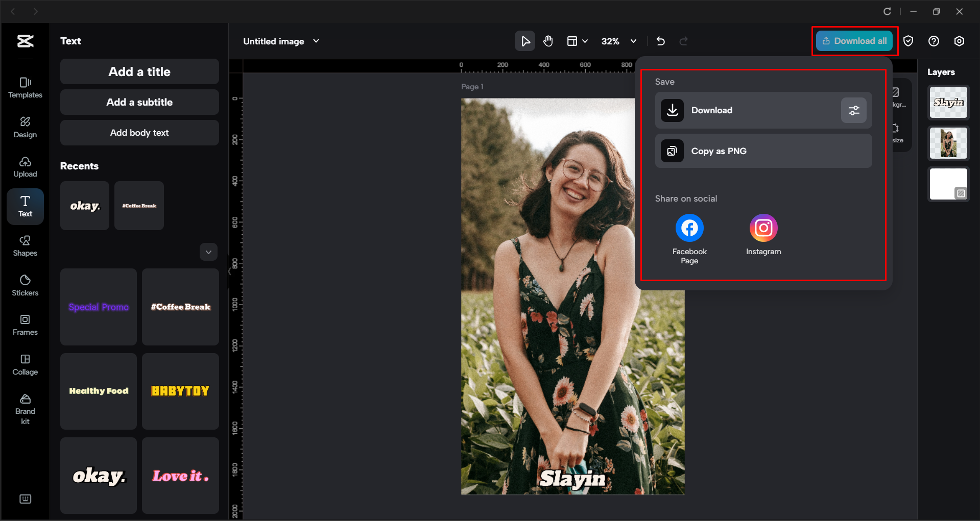
Task: Copy the image as PNG
Action: [763, 151]
